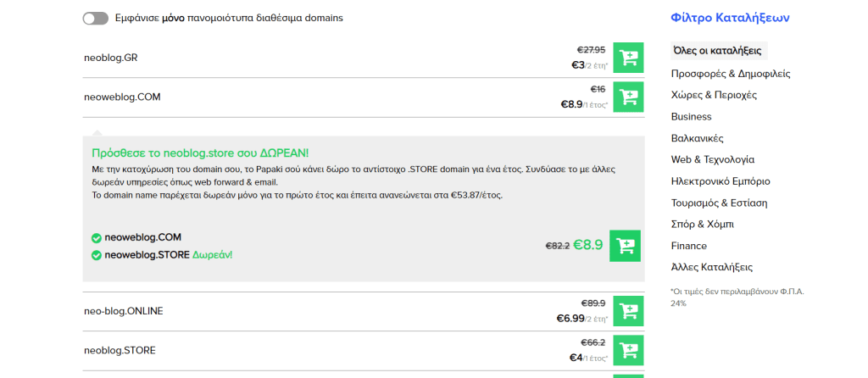This screenshot has width=868, height=378.
Task: Filter by 'Τουρισμός & Εστίαση'
Action: pos(719,203)
